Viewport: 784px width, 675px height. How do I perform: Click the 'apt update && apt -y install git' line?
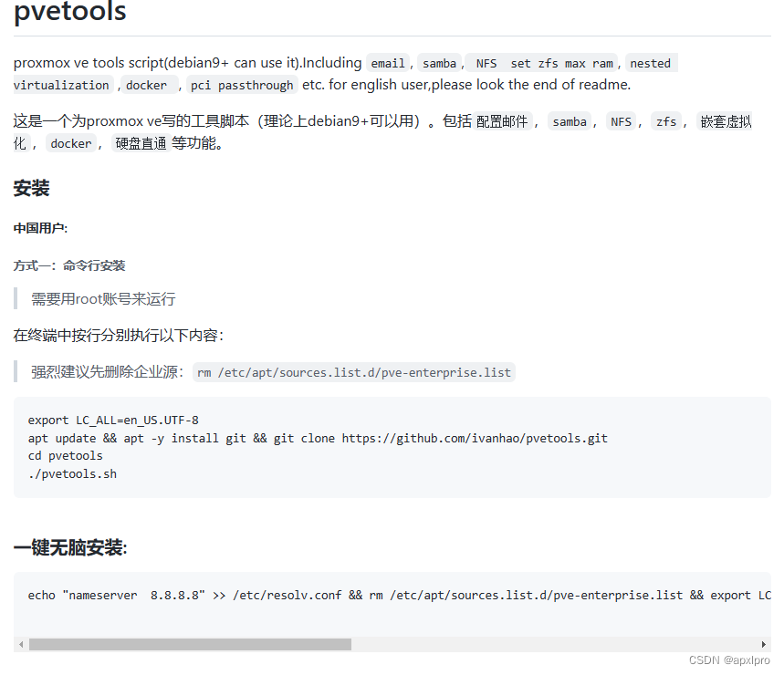(318, 438)
